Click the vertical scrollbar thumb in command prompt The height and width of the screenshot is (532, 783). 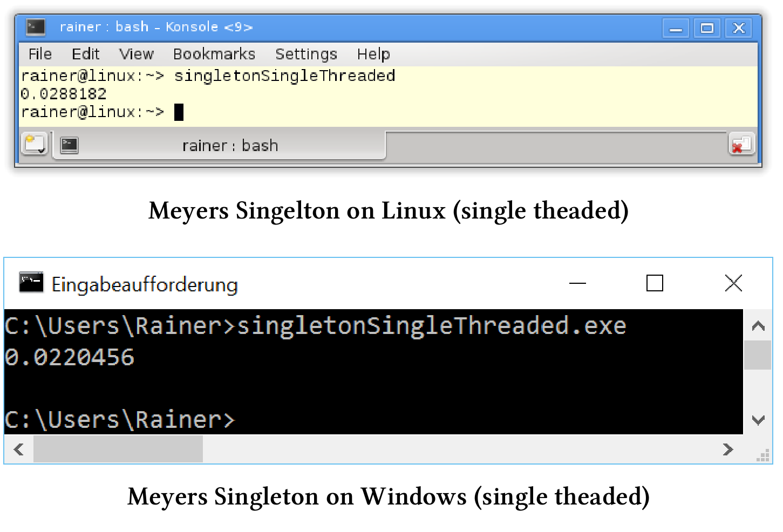click(758, 355)
